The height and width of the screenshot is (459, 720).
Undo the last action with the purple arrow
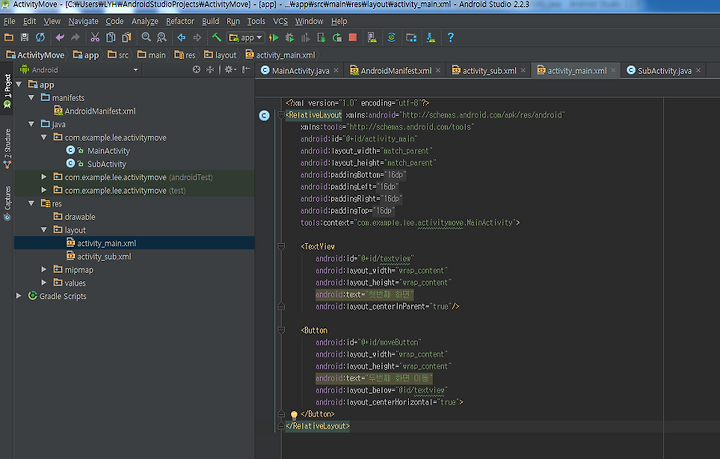coord(60,38)
